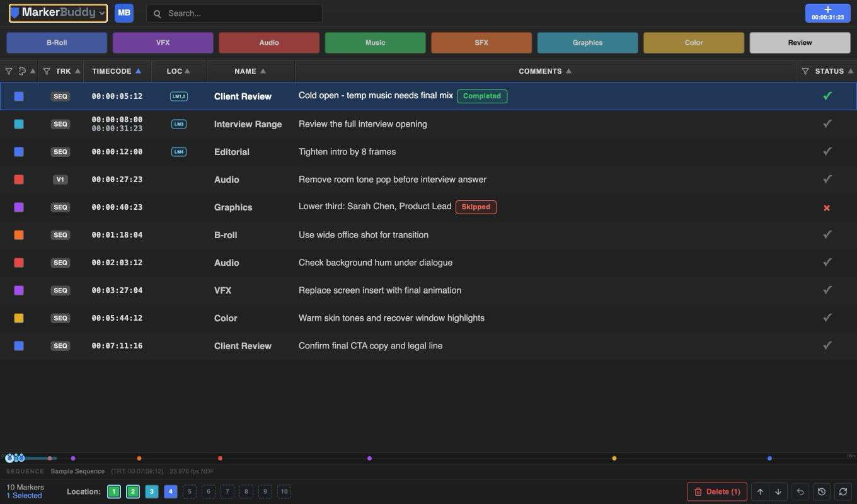
Task: Click the Completed tag on Client Review
Action: tap(482, 96)
